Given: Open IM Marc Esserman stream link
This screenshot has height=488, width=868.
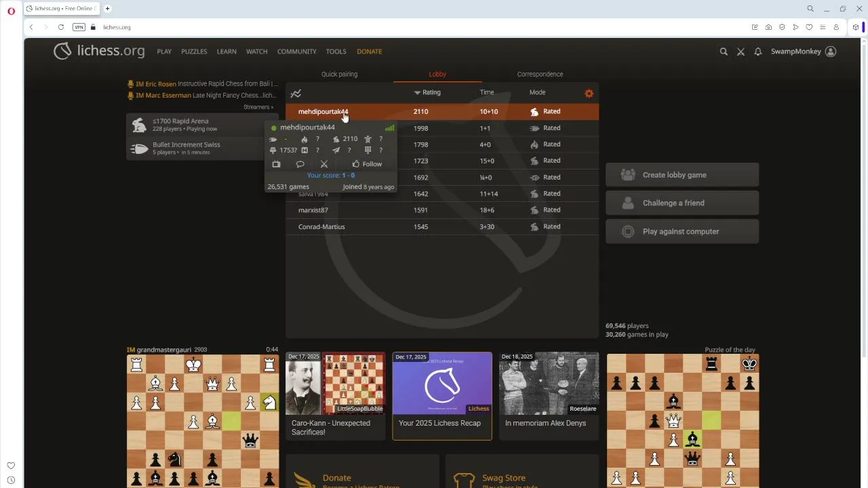Looking at the screenshot, I should (x=202, y=96).
